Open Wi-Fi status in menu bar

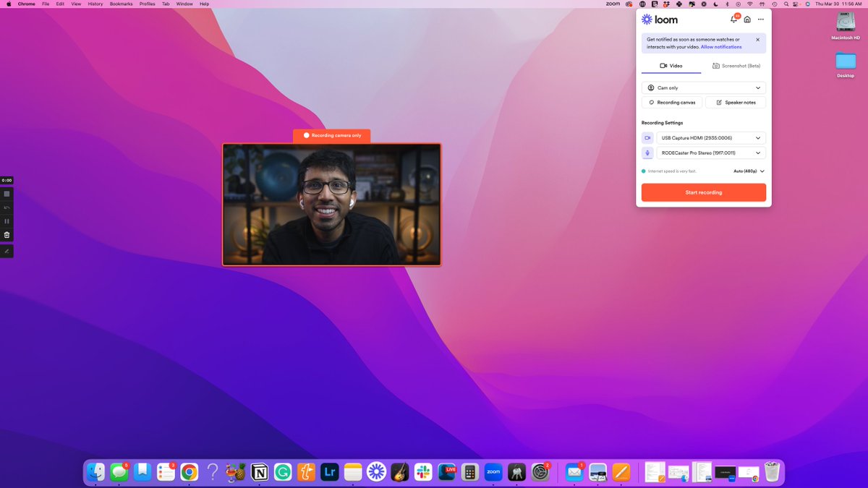coord(749,4)
